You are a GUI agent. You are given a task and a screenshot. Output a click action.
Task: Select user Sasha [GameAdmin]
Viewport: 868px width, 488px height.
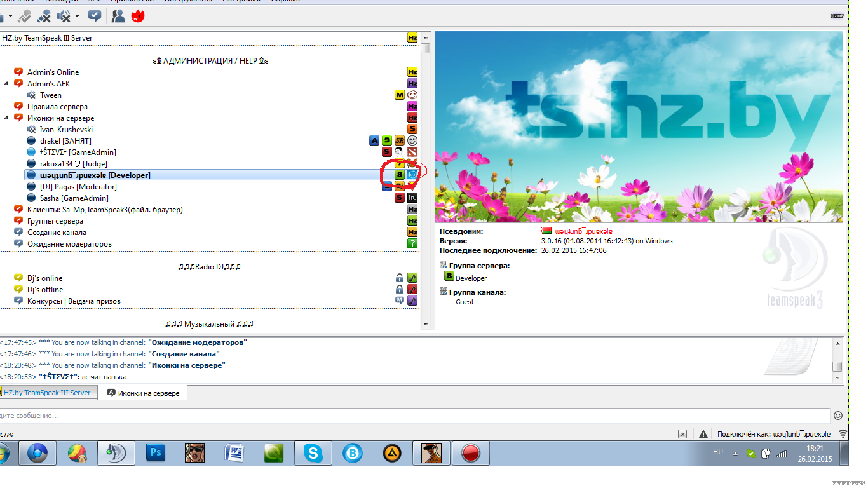74,198
